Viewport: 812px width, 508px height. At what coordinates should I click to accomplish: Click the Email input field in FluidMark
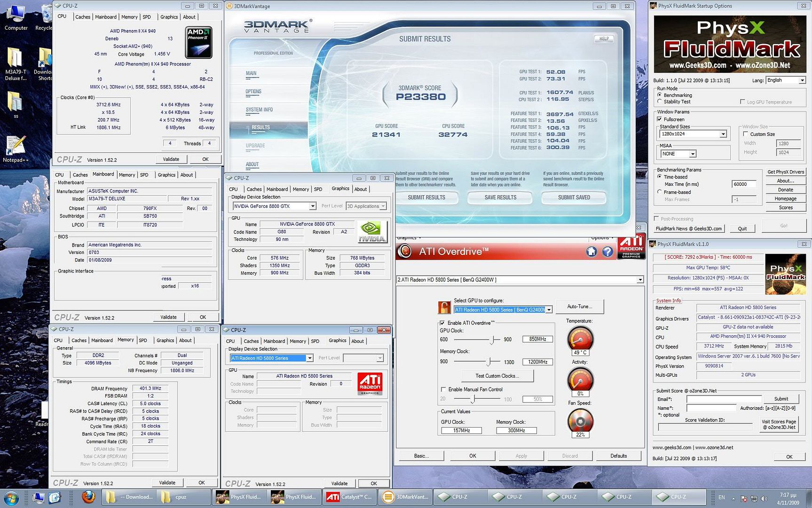[x=724, y=398]
